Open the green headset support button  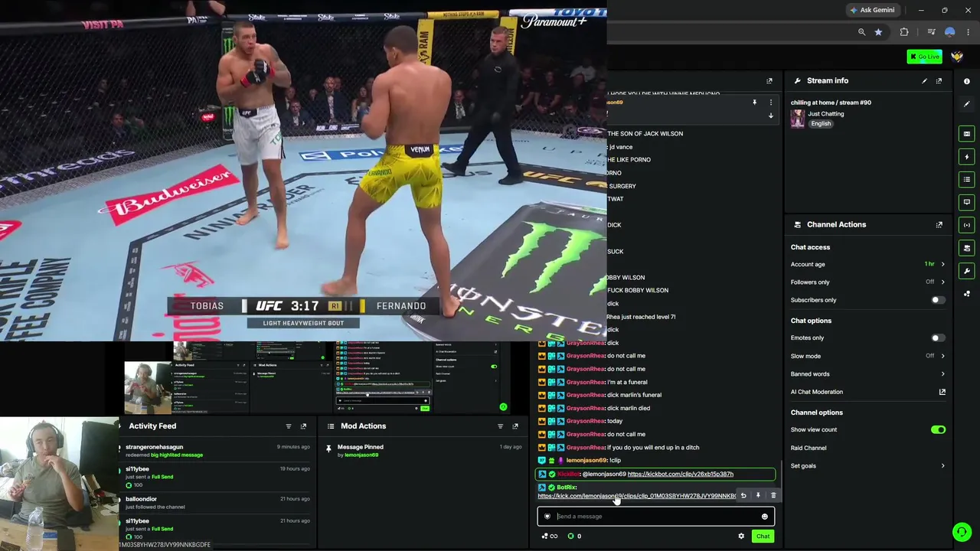[962, 532]
